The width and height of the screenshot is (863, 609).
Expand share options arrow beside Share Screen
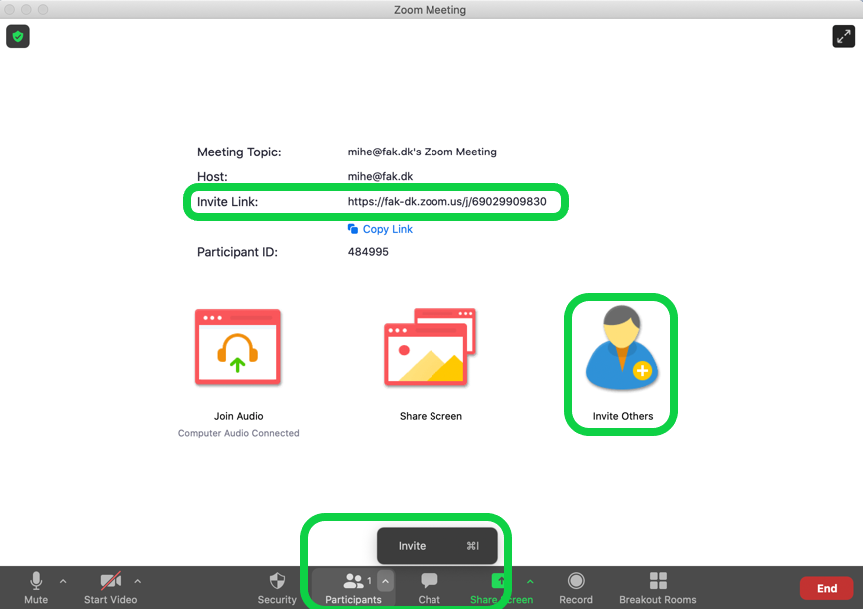click(x=530, y=581)
